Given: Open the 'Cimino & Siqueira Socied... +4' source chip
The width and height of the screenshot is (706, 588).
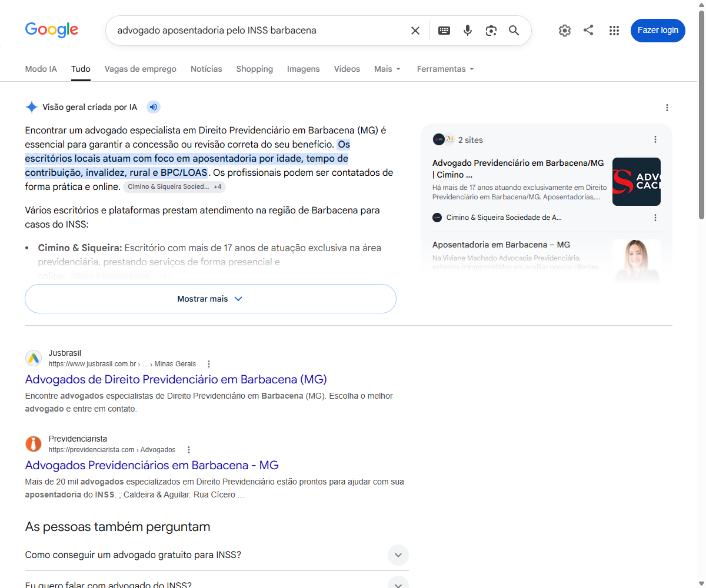Looking at the screenshot, I should point(174,186).
